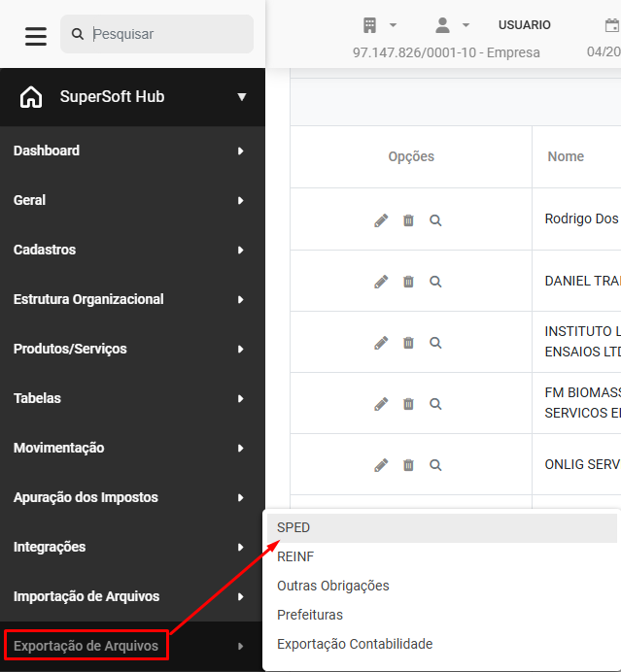Open the user dropdown arrow

pos(466,25)
